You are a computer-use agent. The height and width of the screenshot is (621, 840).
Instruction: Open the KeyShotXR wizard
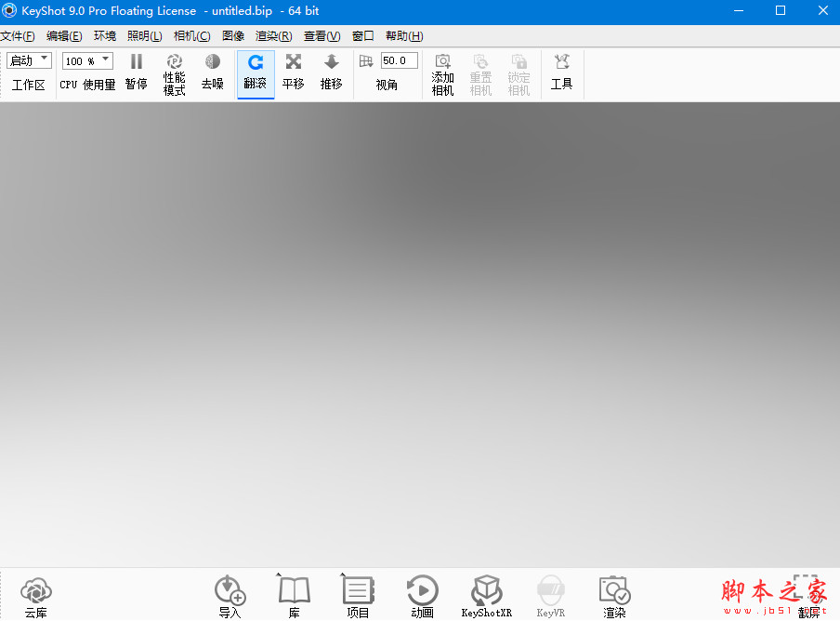[x=486, y=593]
